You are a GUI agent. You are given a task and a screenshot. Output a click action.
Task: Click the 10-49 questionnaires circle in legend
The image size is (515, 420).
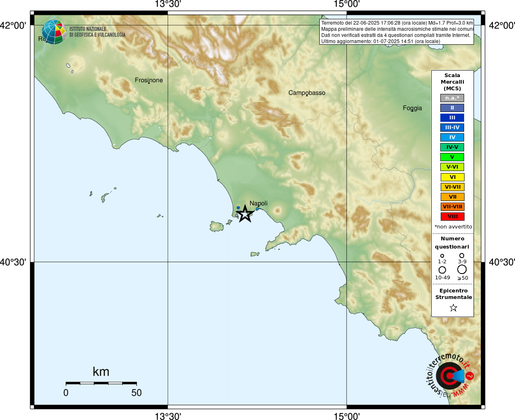[442, 270]
